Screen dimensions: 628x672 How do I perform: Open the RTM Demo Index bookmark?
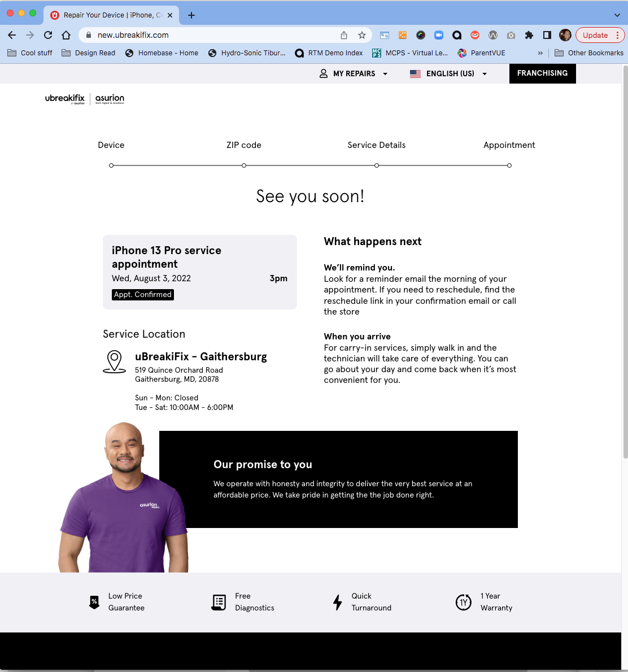click(329, 53)
